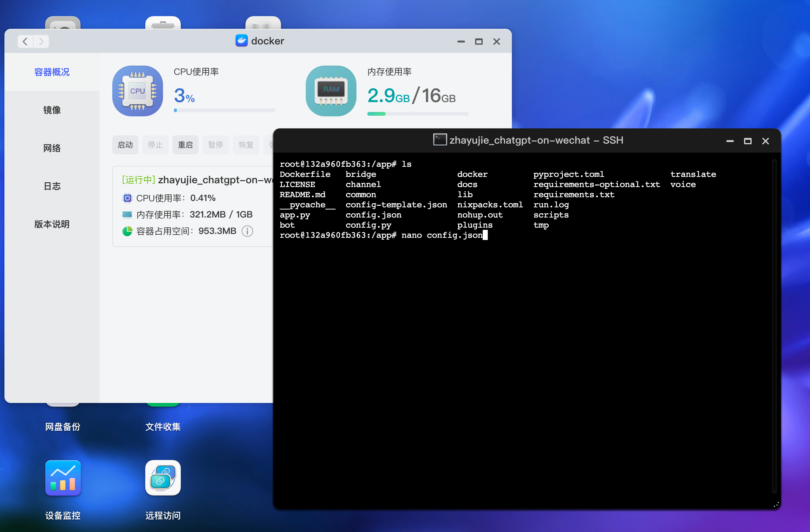Click __pycache__ in the terminal listing

[308, 205]
